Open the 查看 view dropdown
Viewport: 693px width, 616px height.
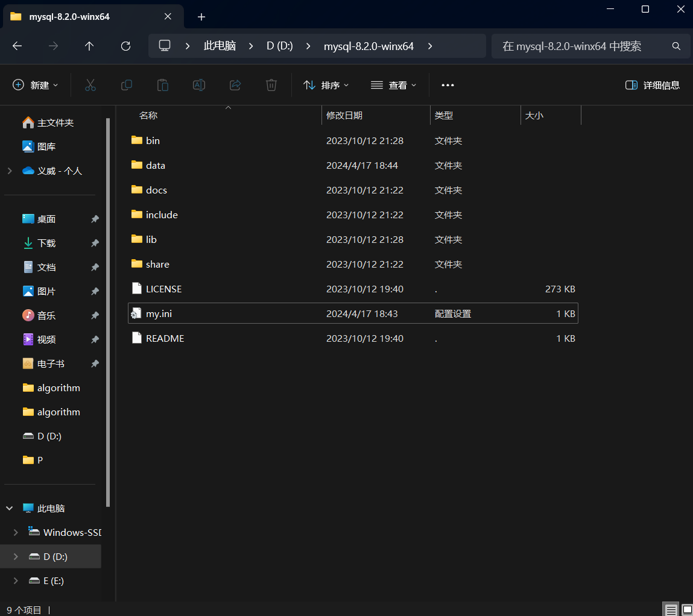(x=393, y=85)
